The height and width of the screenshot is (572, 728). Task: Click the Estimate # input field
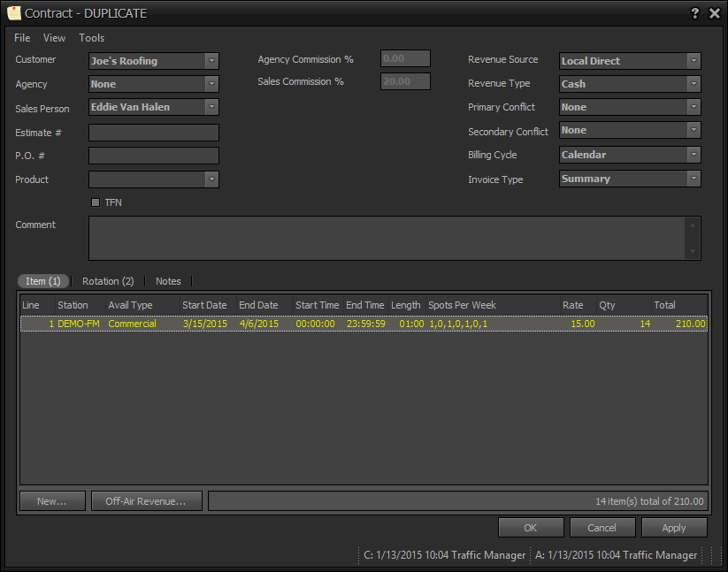pyautogui.click(x=154, y=133)
